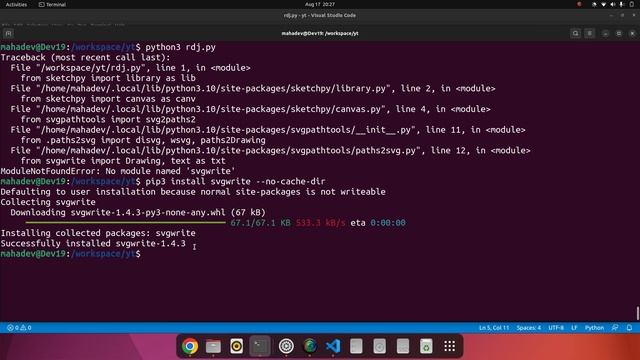Screen dimensions: 640x360
Task: Open the terminal search icon
Action: 576,33
